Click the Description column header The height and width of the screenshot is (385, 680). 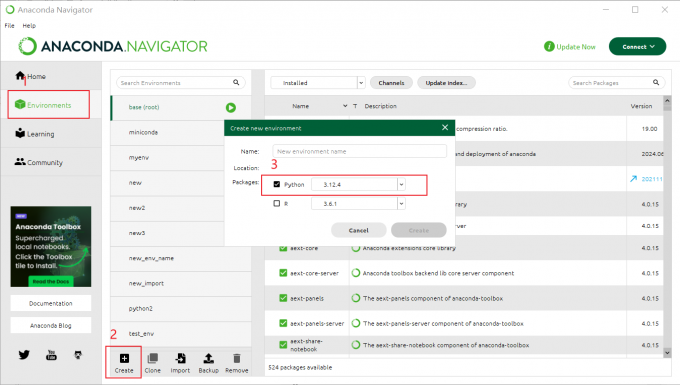coord(380,106)
